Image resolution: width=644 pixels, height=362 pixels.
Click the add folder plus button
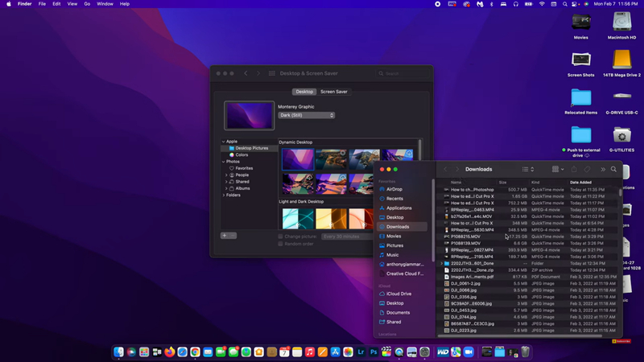[x=224, y=236]
